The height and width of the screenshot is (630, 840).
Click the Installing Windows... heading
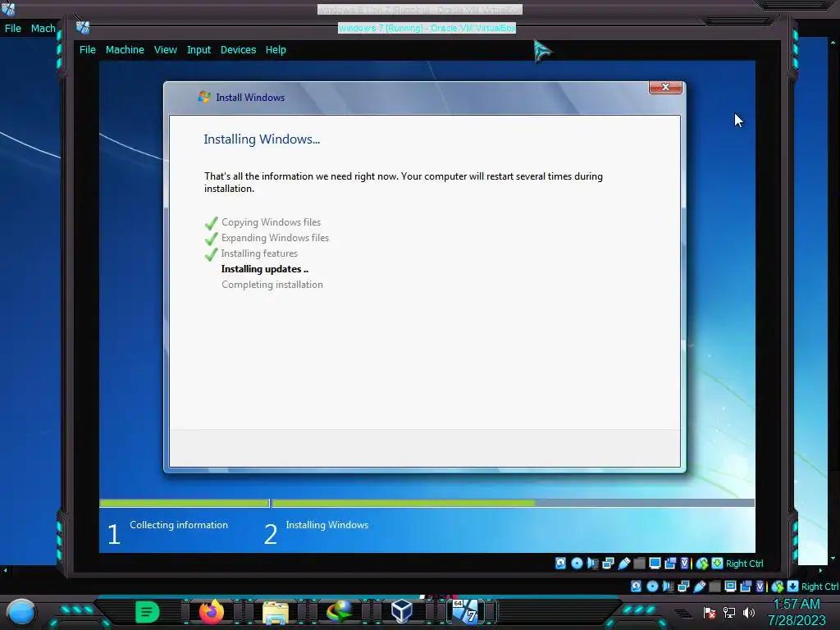pyautogui.click(x=262, y=139)
